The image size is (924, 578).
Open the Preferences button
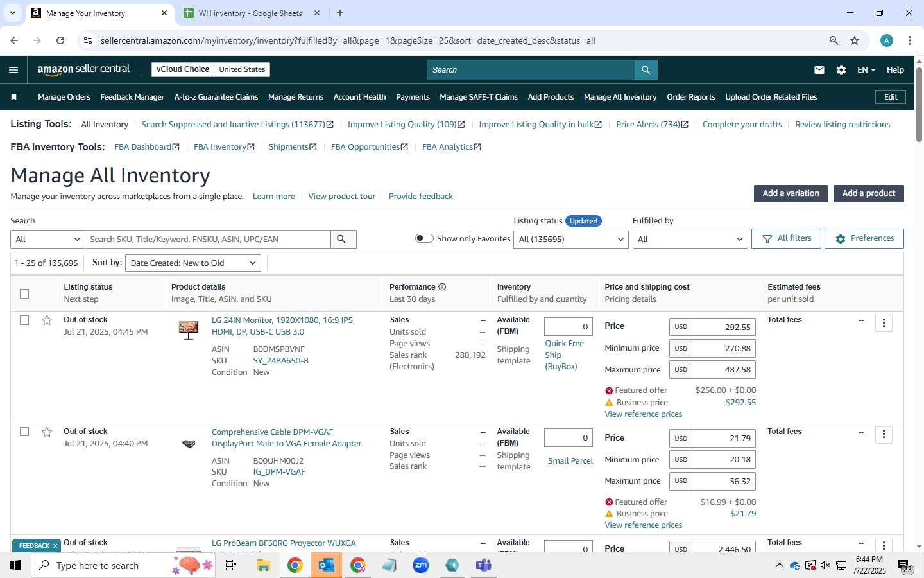click(x=864, y=238)
